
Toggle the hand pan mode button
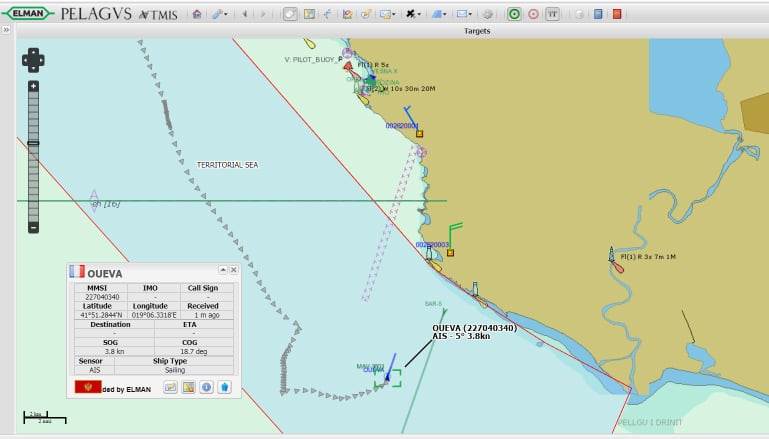[x=289, y=14]
